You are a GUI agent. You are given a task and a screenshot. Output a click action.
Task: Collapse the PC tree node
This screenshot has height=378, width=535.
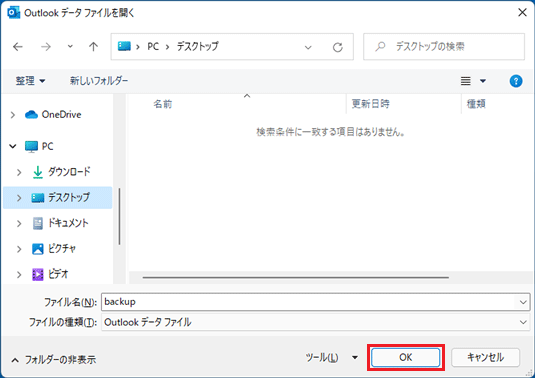13,146
